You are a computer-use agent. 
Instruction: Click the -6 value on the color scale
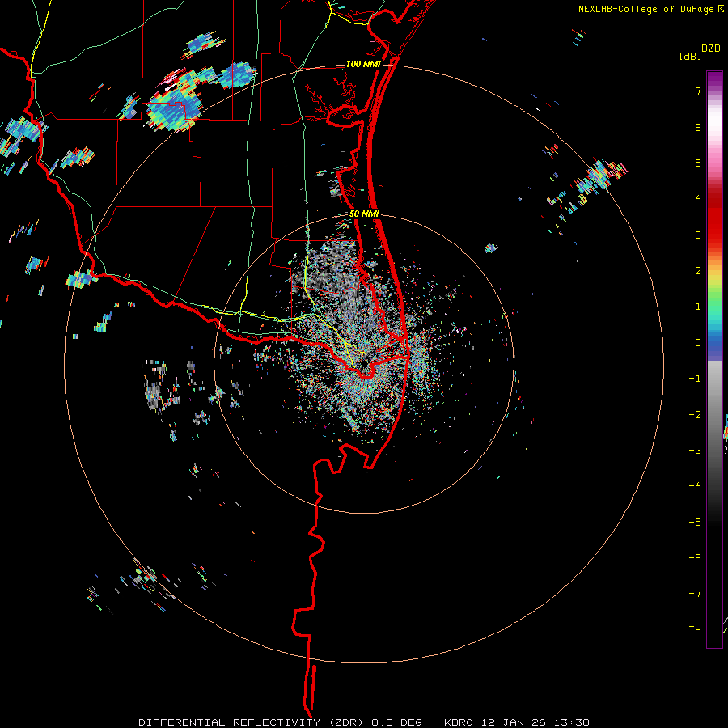[x=695, y=558]
